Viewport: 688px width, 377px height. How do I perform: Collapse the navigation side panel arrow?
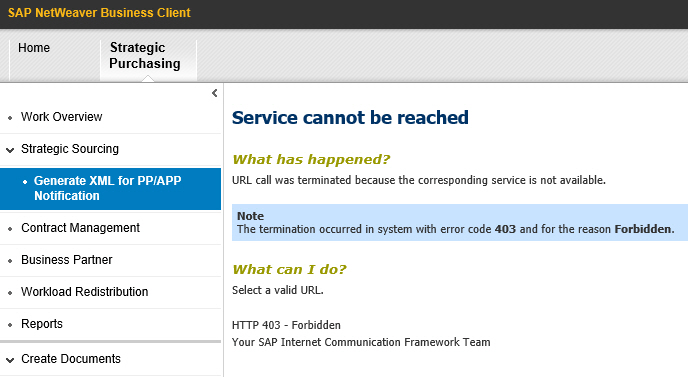coord(215,93)
